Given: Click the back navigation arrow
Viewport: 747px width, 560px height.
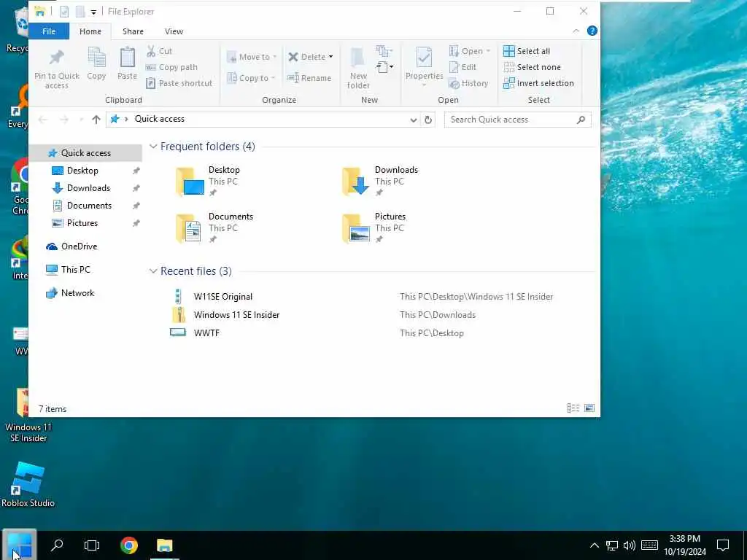Looking at the screenshot, I should (43, 120).
